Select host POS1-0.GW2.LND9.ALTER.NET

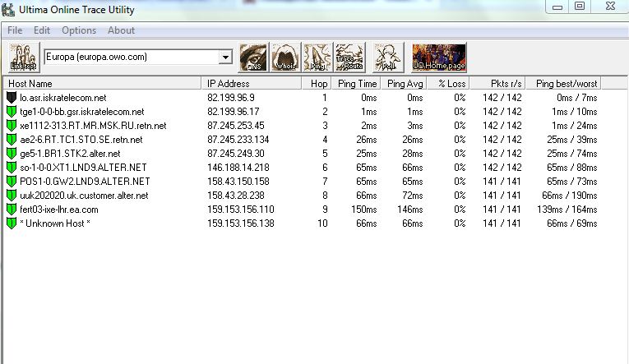(x=85, y=182)
